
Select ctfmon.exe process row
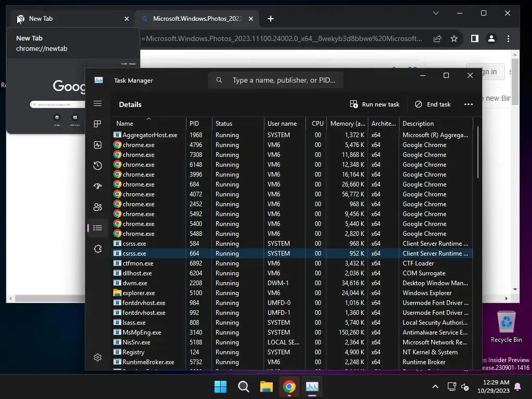click(292, 263)
